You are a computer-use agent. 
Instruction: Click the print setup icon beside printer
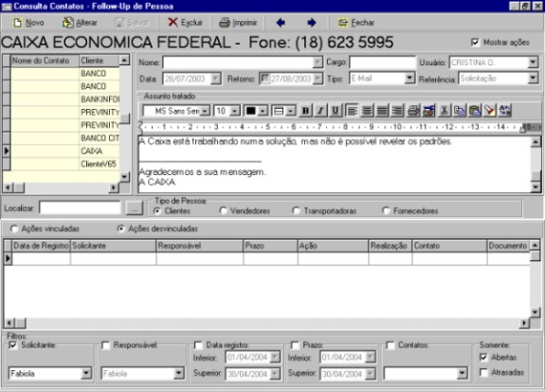click(x=428, y=111)
